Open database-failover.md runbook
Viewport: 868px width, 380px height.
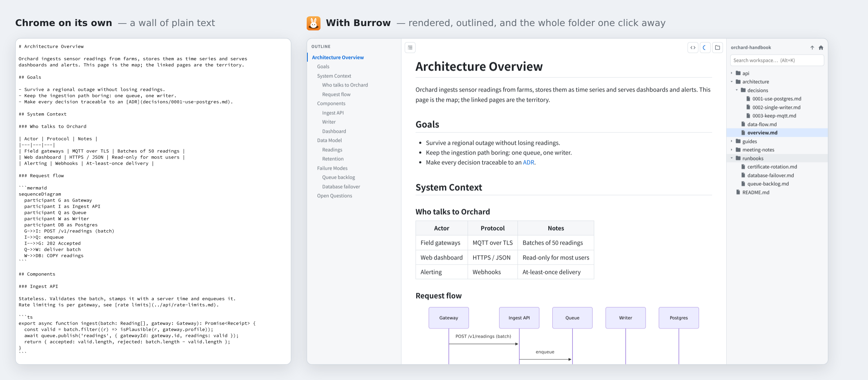tap(777, 175)
